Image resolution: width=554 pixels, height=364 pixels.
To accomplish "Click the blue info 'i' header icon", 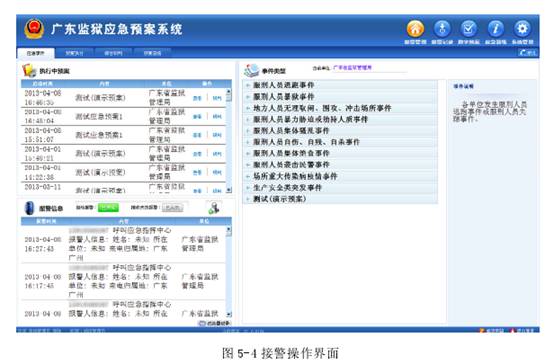I will (x=495, y=29).
